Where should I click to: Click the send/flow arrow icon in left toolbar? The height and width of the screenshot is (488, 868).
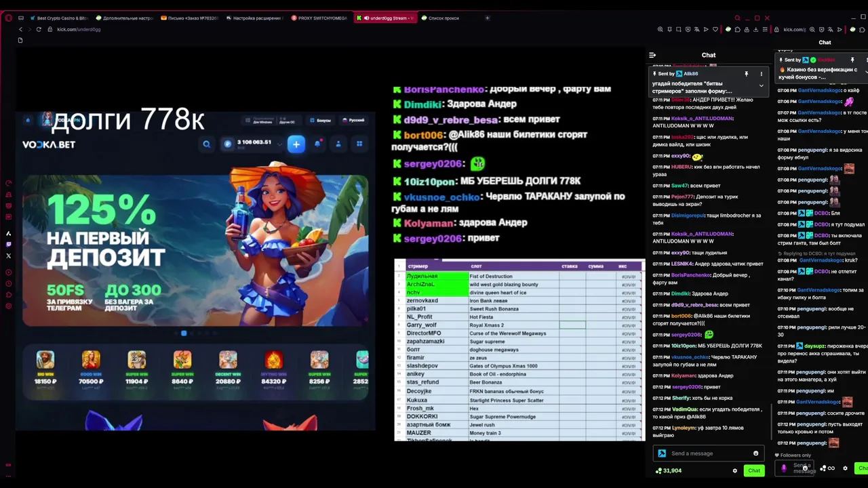pos(706,29)
